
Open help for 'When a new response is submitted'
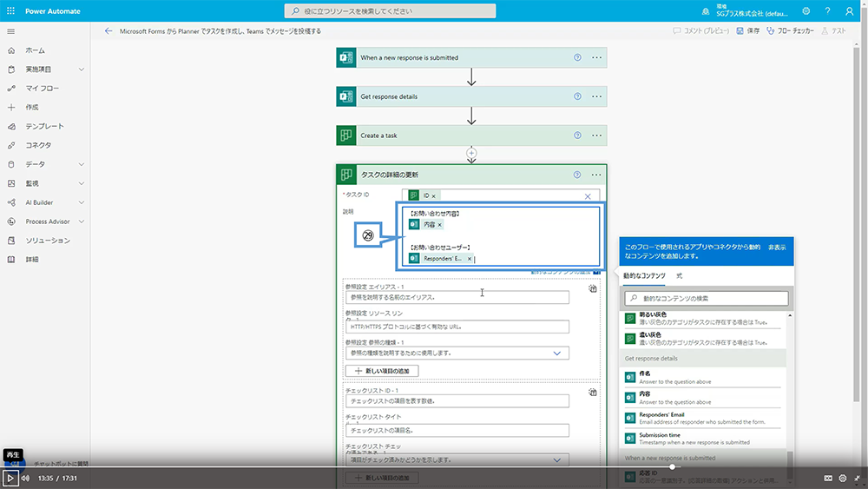click(577, 57)
